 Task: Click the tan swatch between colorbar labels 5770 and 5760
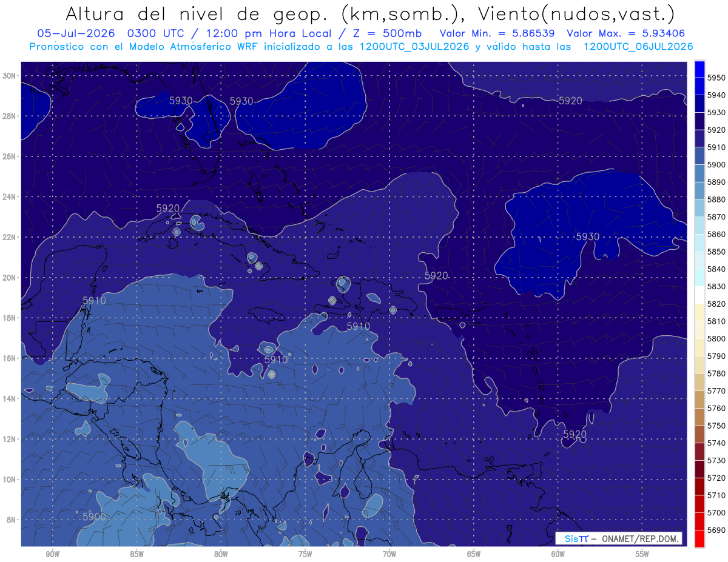[699, 400]
